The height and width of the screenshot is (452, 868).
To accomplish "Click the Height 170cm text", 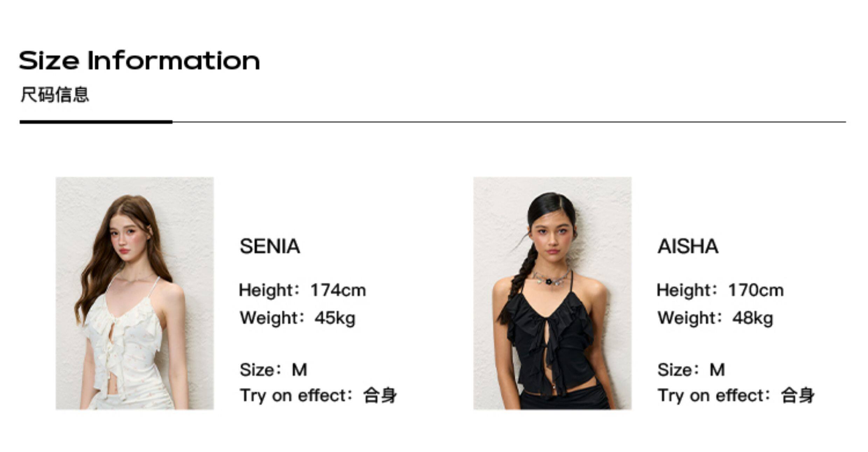I will click(x=720, y=290).
